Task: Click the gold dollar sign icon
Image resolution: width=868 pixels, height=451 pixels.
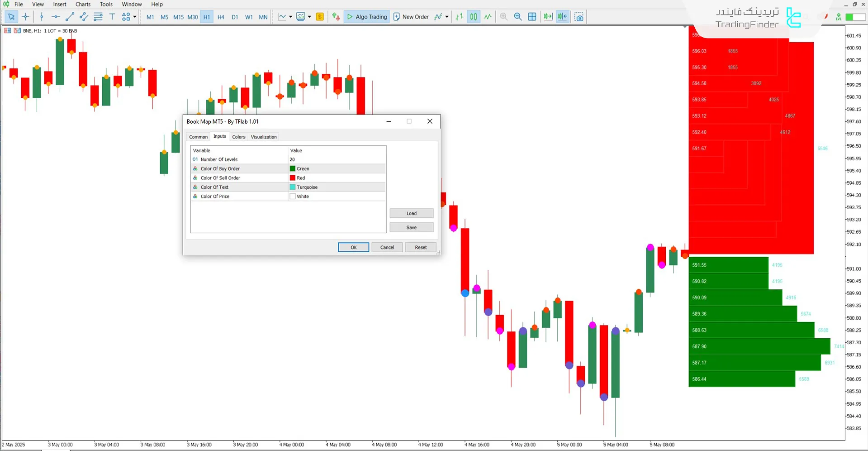Action: pyautogui.click(x=320, y=17)
